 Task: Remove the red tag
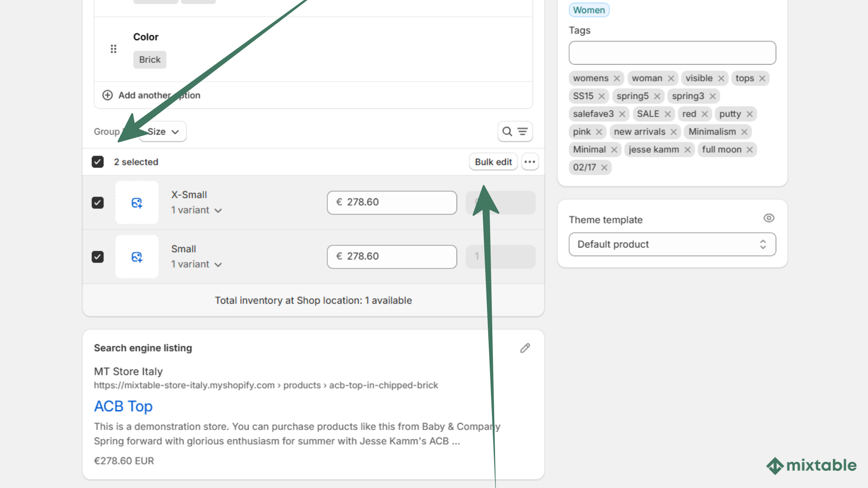(704, 114)
